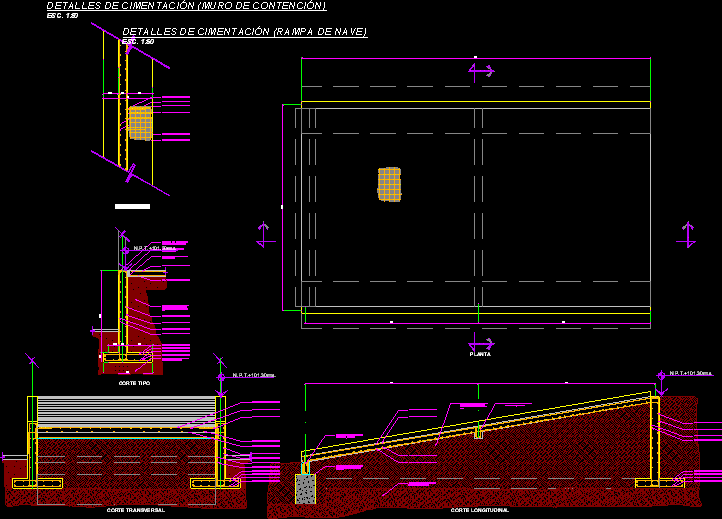
Task: Select the left-side section cut marker
Action: pos(265,234)
